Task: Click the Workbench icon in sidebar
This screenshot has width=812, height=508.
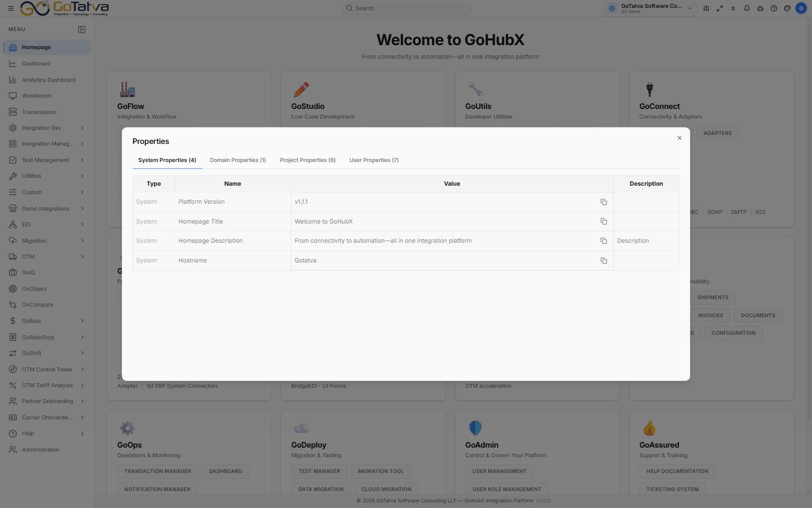Action: pyautogui.click(x=13, y=96)
